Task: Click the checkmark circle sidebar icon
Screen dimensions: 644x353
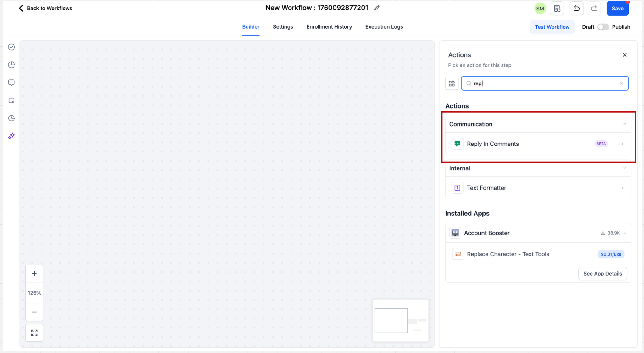Action: pyautogui.click(x=12, y=47)
